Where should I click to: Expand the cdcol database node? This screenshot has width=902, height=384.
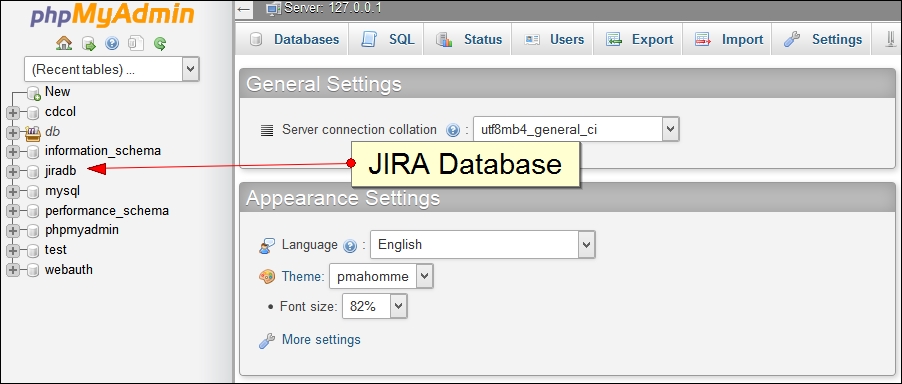coord(13,112)
